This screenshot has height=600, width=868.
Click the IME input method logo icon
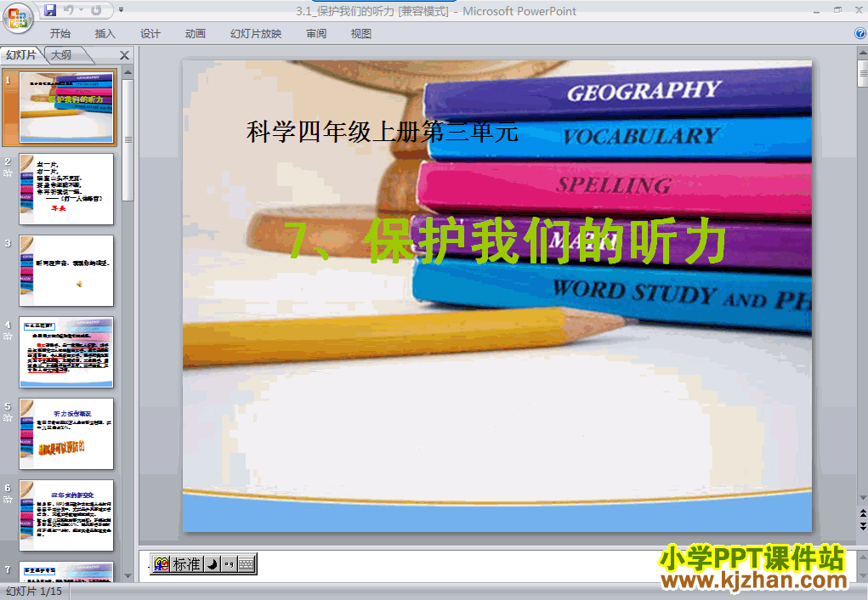tap(161, 564)
